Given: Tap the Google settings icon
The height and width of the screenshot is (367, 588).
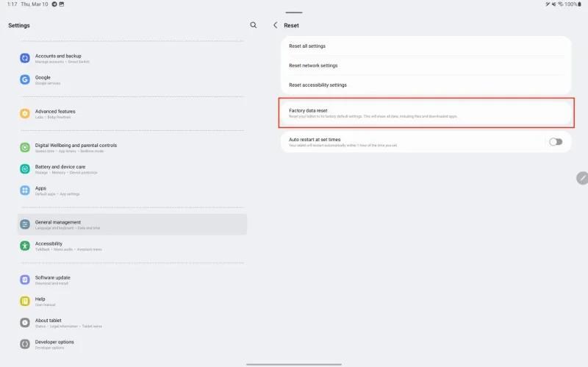Looking at the screenshot, I should pyautogui.click(x=25, y=79).
